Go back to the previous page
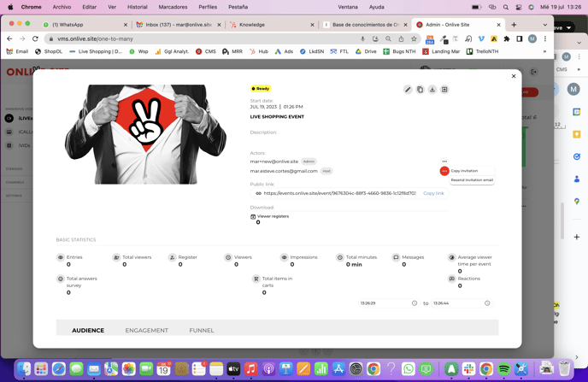Image resolution: width=588 pixels, height=382 pixels. (x=9, y=38)
